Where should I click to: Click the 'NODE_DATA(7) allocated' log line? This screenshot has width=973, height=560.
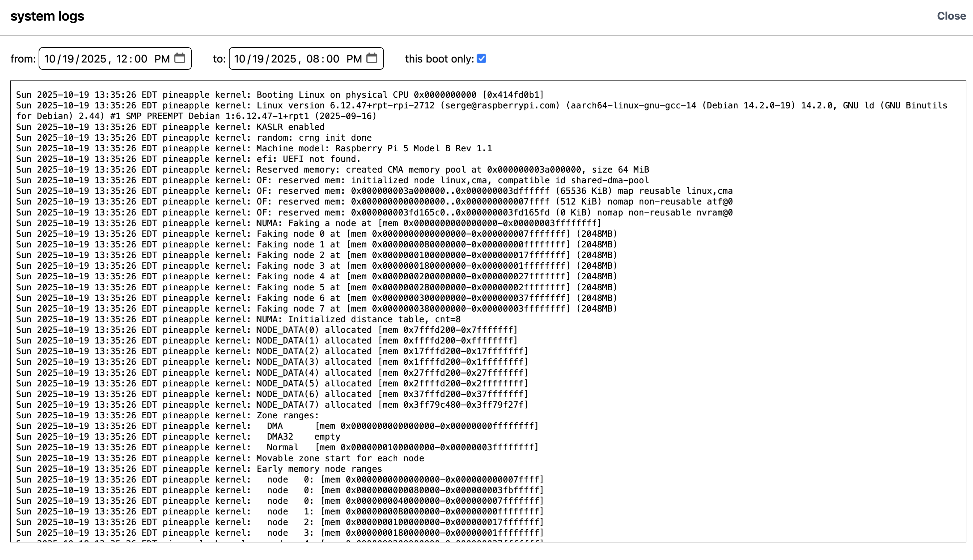click(272, 405)
